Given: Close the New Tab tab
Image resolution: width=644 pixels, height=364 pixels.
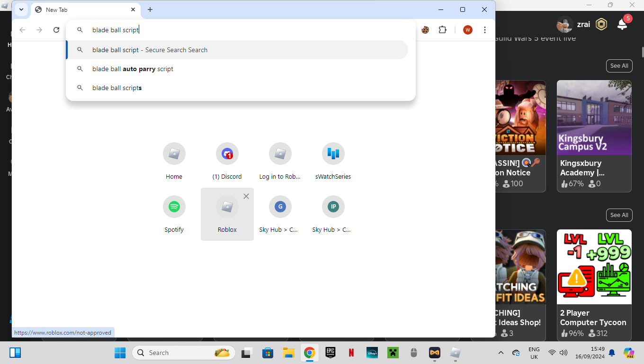Looking at the screenshot, I should pos(133,9).
